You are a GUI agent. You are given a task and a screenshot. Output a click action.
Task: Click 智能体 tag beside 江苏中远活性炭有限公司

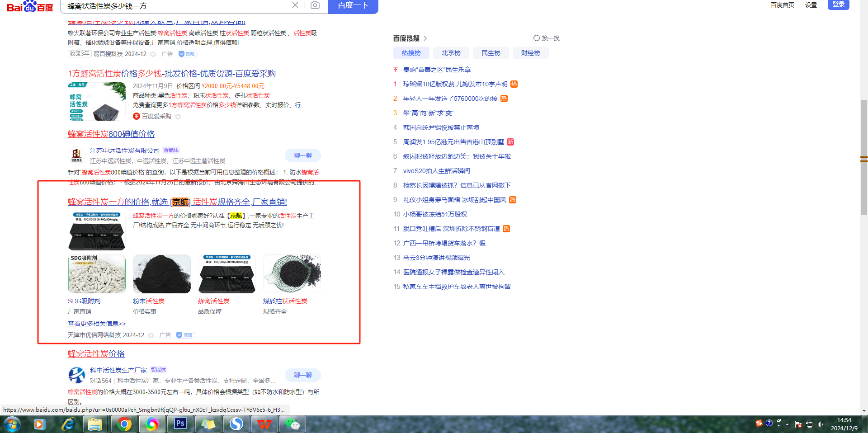tap(171, 150)
